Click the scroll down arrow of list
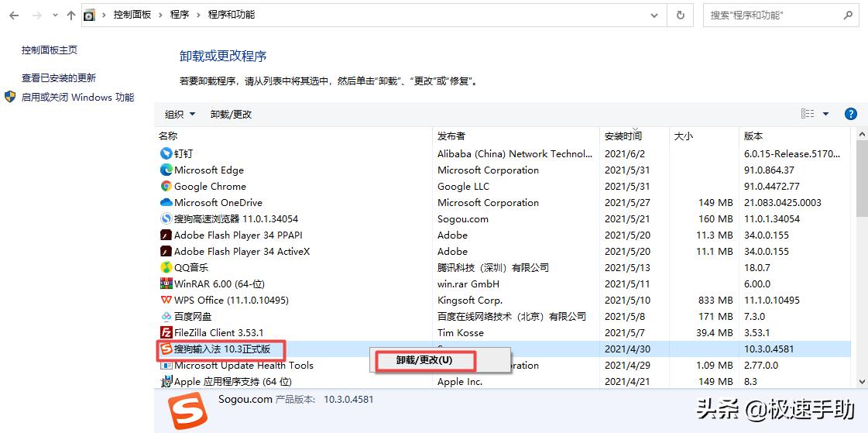Screen dimensions: 868x433 click(x=861, y=381)
